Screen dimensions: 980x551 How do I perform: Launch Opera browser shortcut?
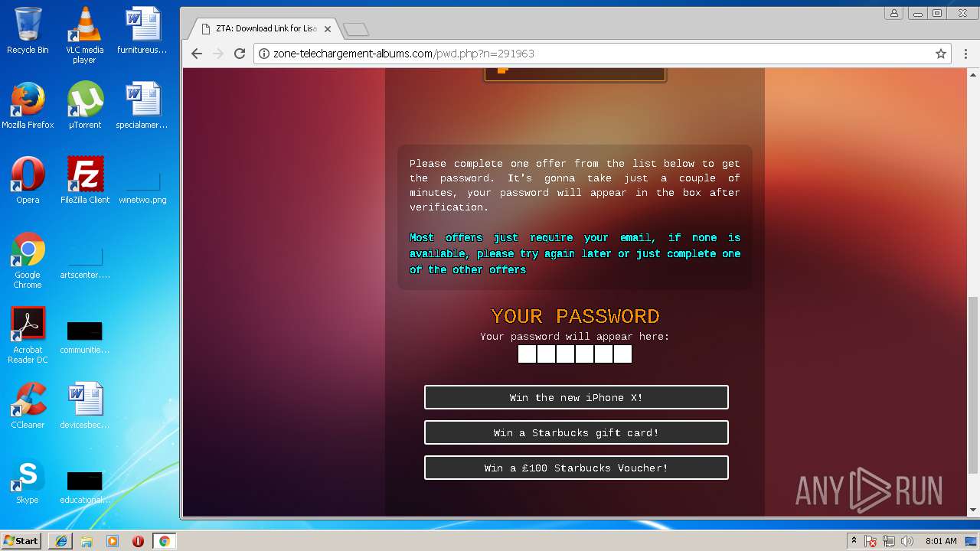pyautogui.click(x=28, y=181)
